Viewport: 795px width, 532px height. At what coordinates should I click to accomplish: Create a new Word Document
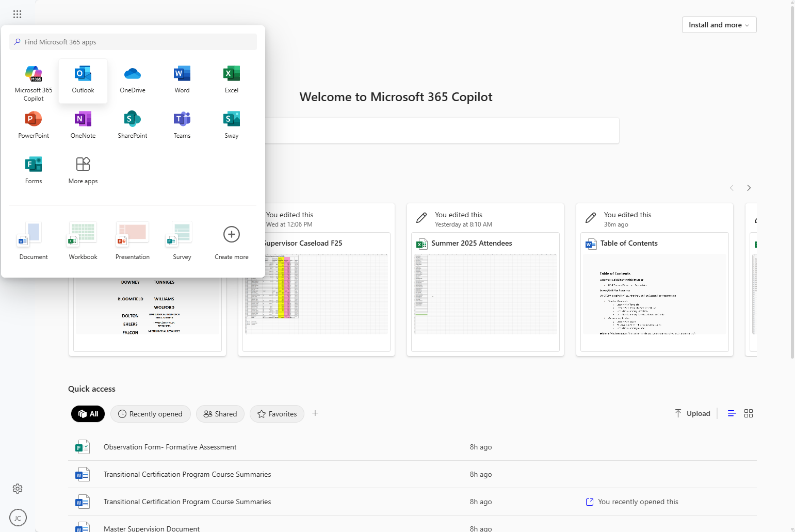tap(34, 241)
